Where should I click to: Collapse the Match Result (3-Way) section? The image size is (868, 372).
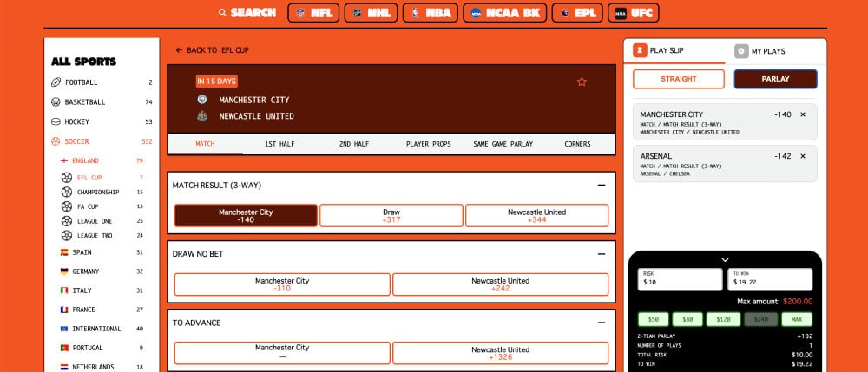[x=602, y=186]
